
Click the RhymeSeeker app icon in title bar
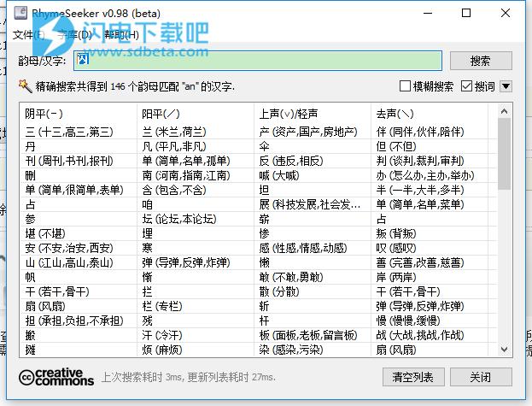(x=20, y=13)
